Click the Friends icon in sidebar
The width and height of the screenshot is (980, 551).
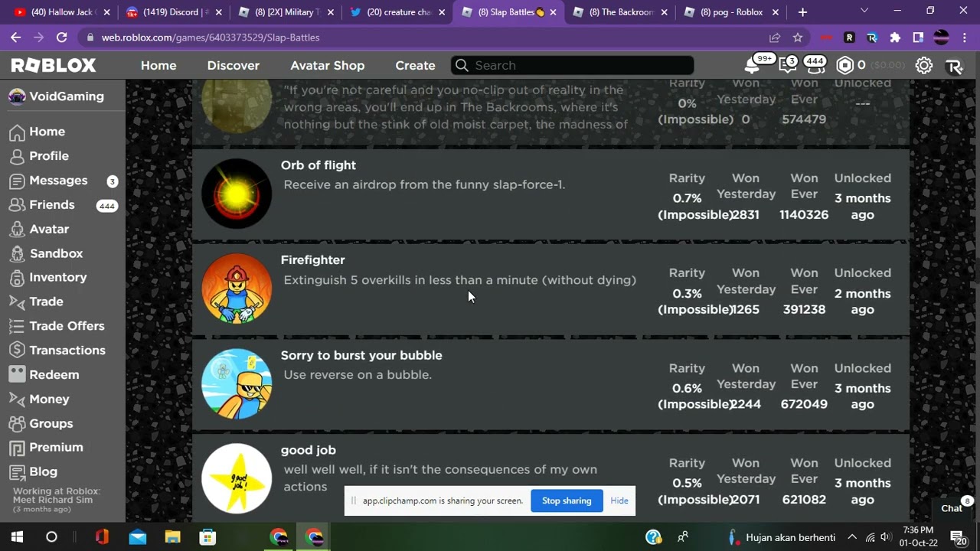click(18, 205)
